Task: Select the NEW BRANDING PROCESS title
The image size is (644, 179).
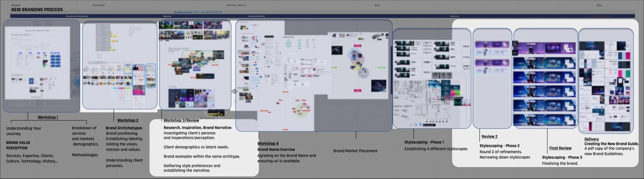Action: [37, 10]
